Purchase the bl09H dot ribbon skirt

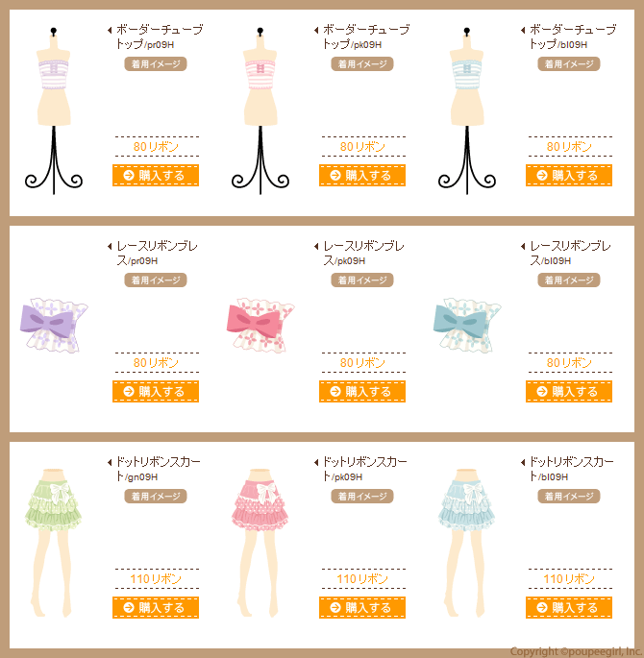569,607
